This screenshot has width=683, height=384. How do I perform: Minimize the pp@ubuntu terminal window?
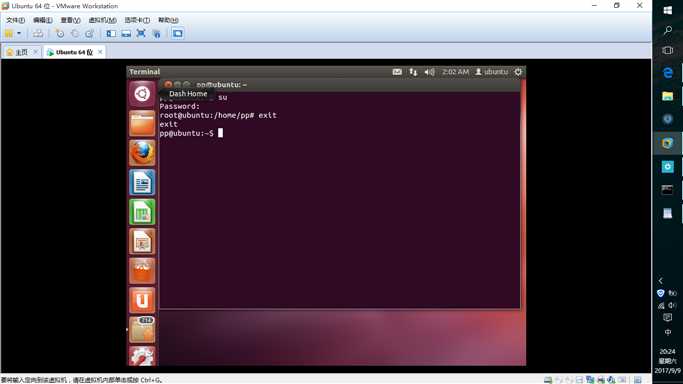177,84
